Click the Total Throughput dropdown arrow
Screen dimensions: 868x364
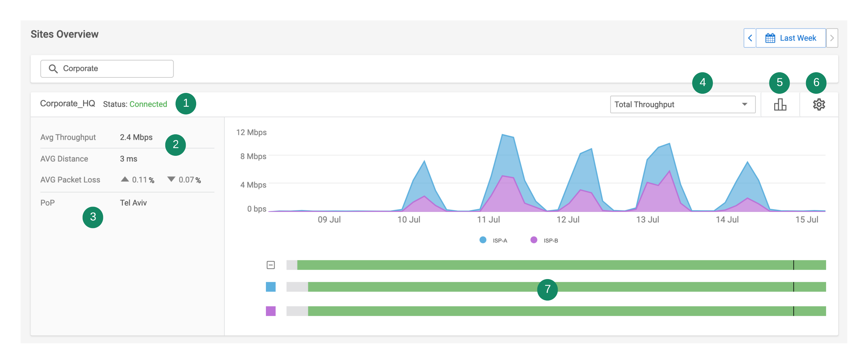[744, 105]
